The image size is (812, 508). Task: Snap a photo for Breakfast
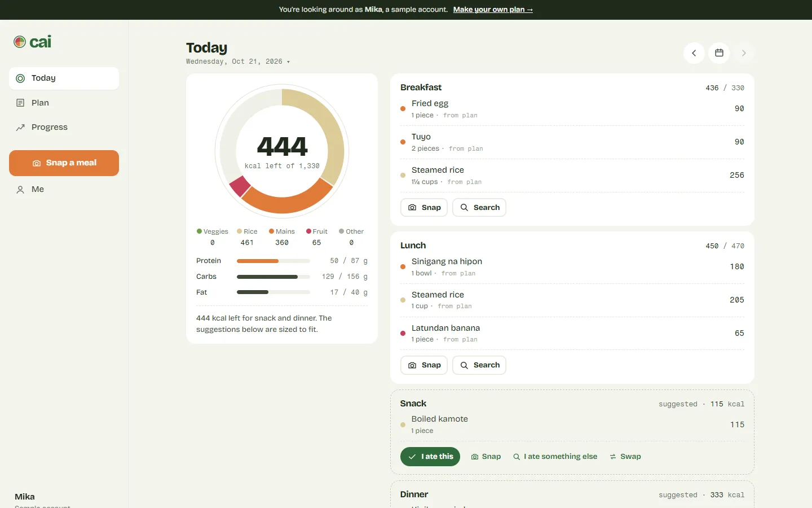point(424,208)
